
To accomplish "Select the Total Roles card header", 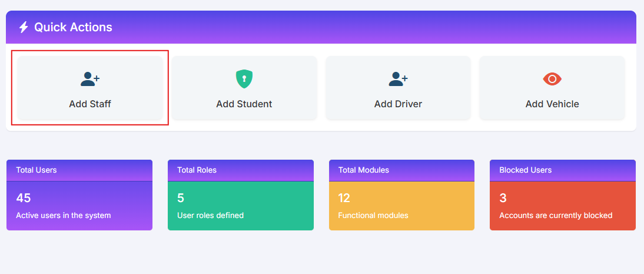I will click(x=241, y=170).
